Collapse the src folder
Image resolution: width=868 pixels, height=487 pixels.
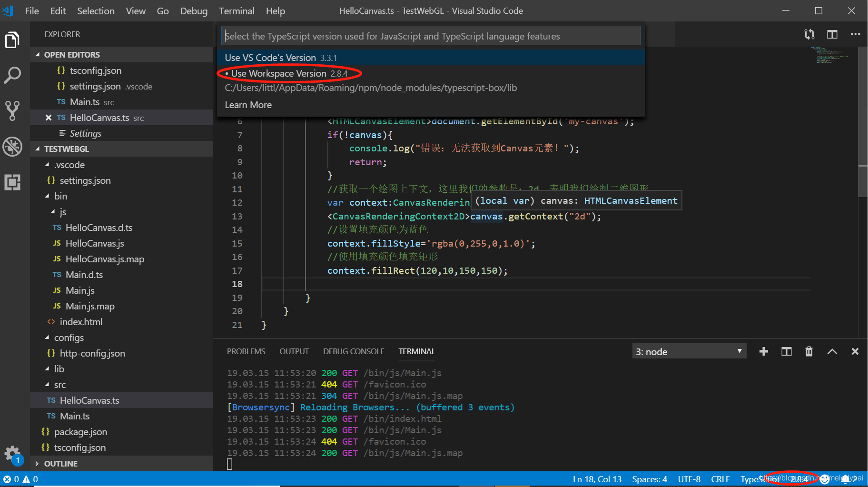tap(121, 385)
